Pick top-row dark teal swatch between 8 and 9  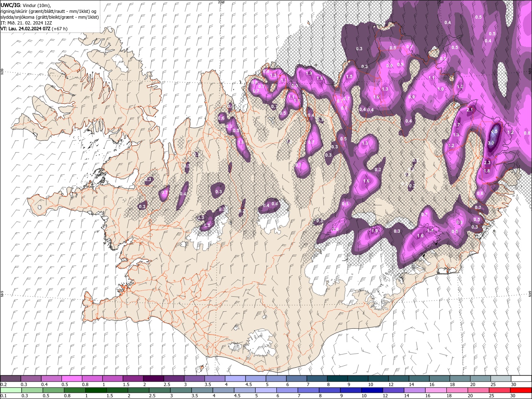pyautogui.click(x=337, y=379)
